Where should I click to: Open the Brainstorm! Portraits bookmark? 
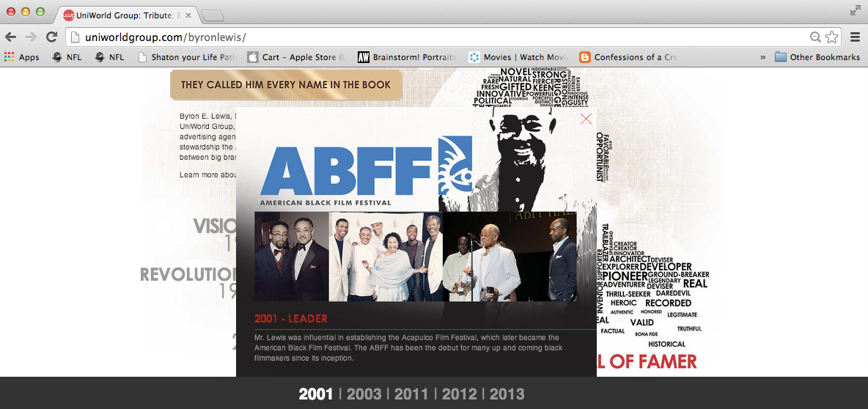coord(407,57)
